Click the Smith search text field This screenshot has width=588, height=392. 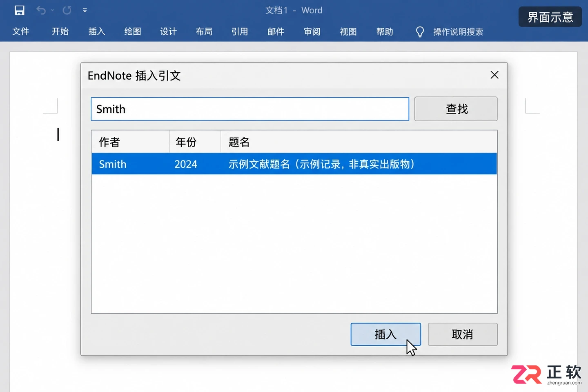[250, 109]
